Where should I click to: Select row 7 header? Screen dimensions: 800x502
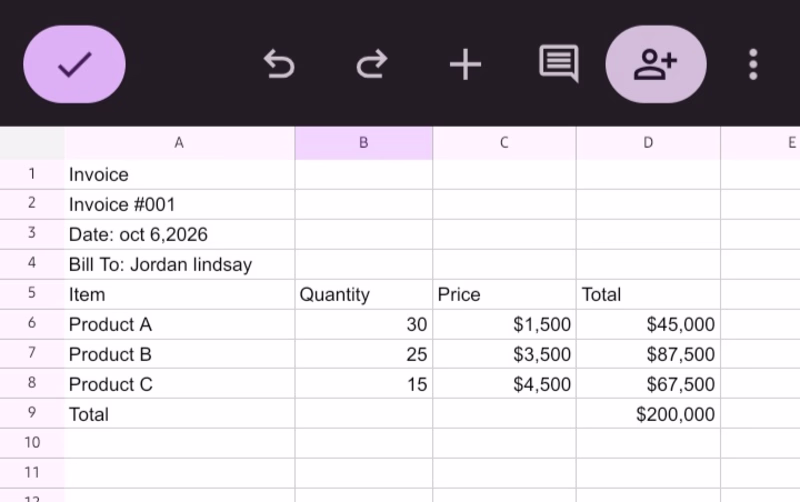tap(32, 354)
